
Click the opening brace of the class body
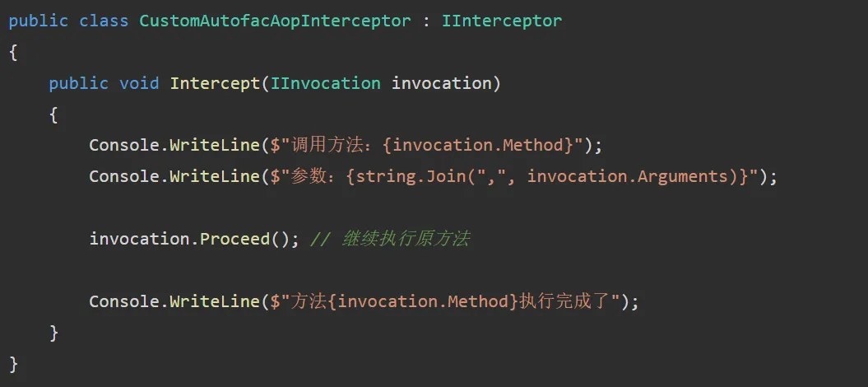pyautogui.click(x=13, y=53)
